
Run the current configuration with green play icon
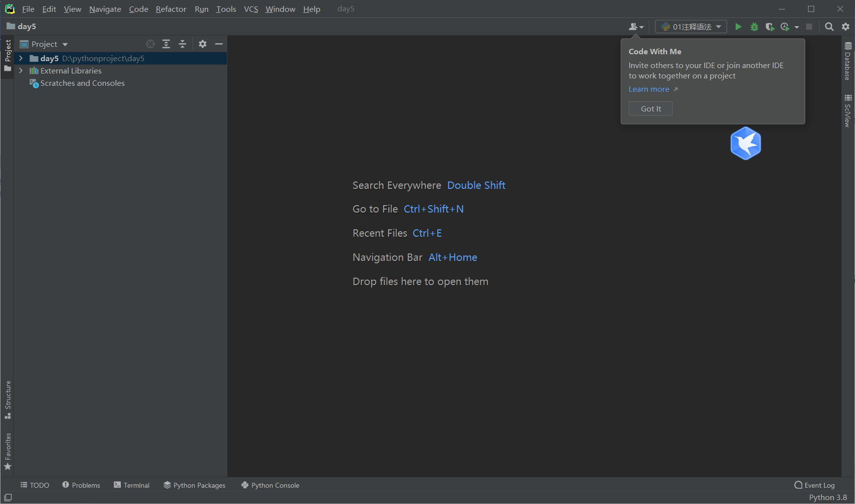pyautogui.click(x=738, y=27)
